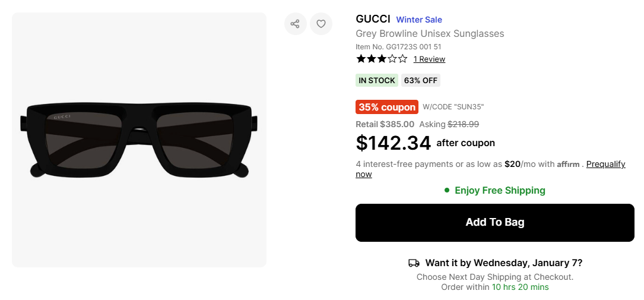Click the share icon button
Screen dimensions: 644x300
[x=295, y=24]
